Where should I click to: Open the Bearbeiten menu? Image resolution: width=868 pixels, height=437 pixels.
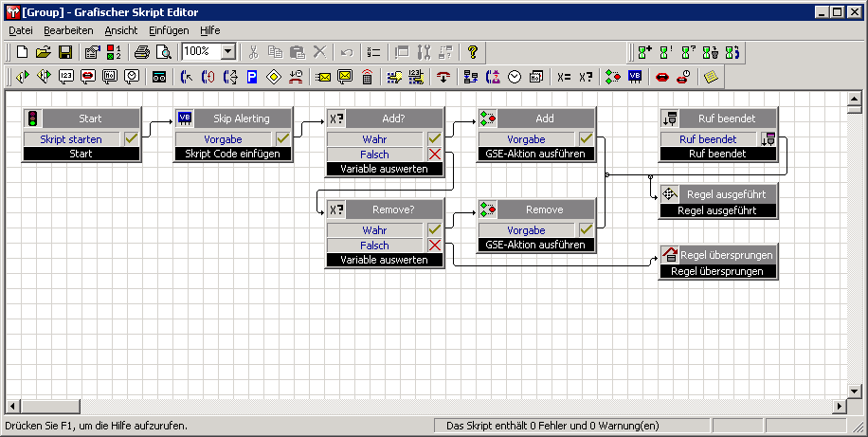pyautogui.click(x=68, y=30)
